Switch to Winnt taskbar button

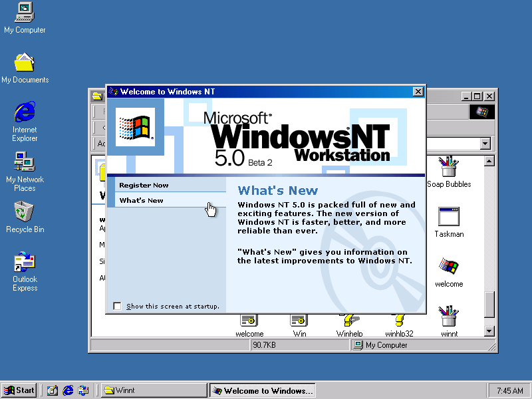(x=154, y=390)
